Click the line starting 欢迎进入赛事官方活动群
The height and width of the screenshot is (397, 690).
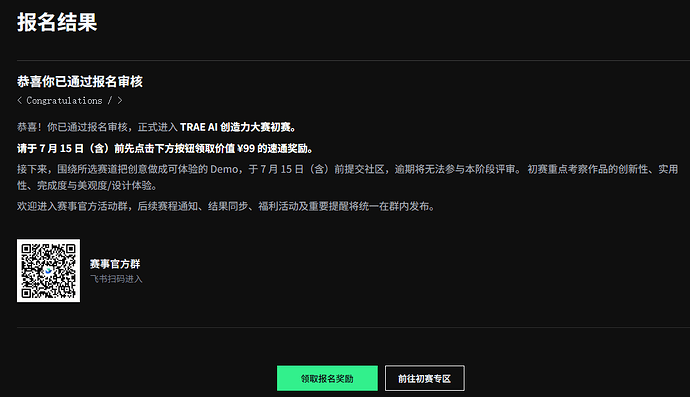click(x=226, y=206)
